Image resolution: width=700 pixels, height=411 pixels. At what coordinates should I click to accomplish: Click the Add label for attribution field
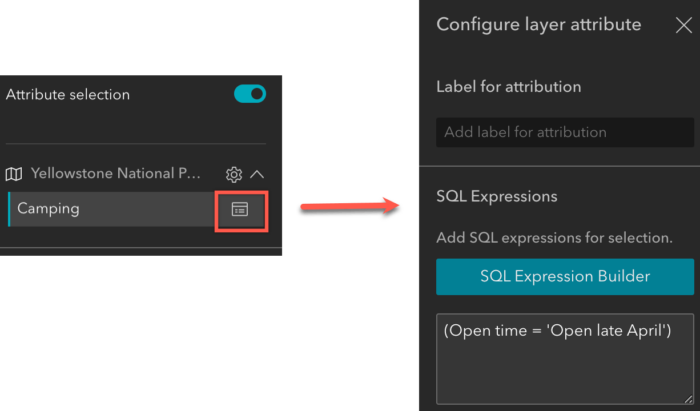tap(564, 132)
